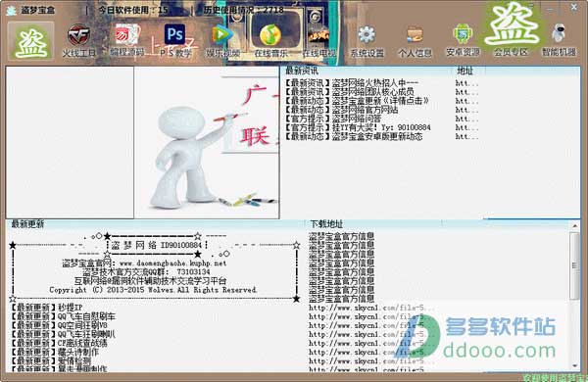The width and height of the screenshot is (588, 382).
Task: Click the QQ群 73103134 line
Action: [146, 271]
